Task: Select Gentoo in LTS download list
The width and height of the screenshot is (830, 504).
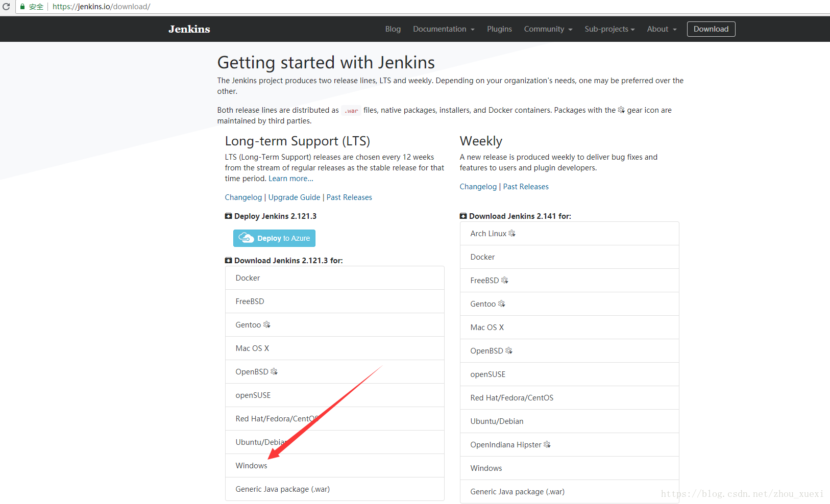Action: coord(335,325)
